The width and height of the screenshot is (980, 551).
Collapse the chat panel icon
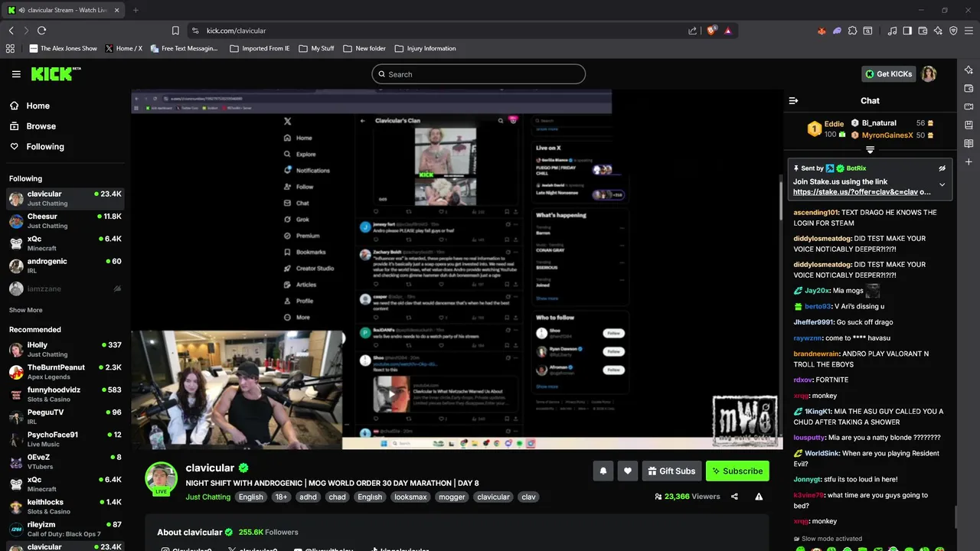tap(793, 100)
